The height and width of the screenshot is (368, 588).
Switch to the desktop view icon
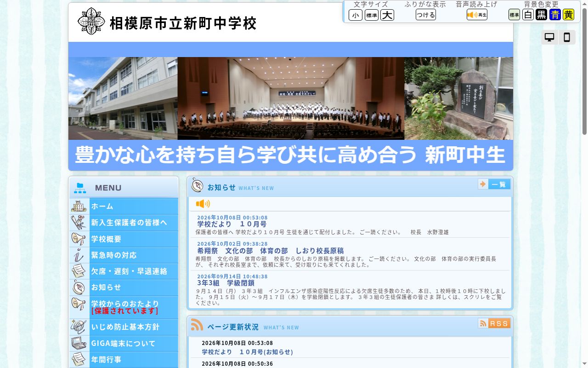(549, 37)
